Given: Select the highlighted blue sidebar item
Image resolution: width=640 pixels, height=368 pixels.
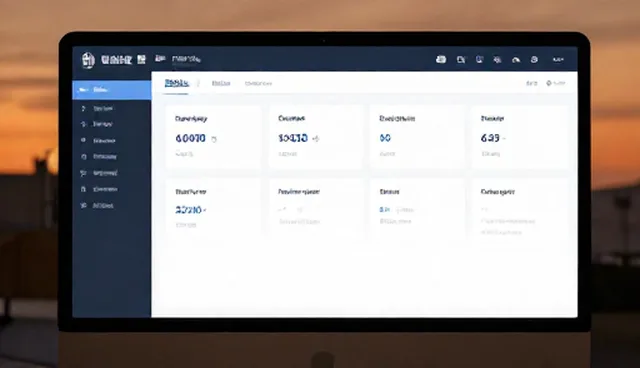Looking at the screenshot, I should coord(112,90).
